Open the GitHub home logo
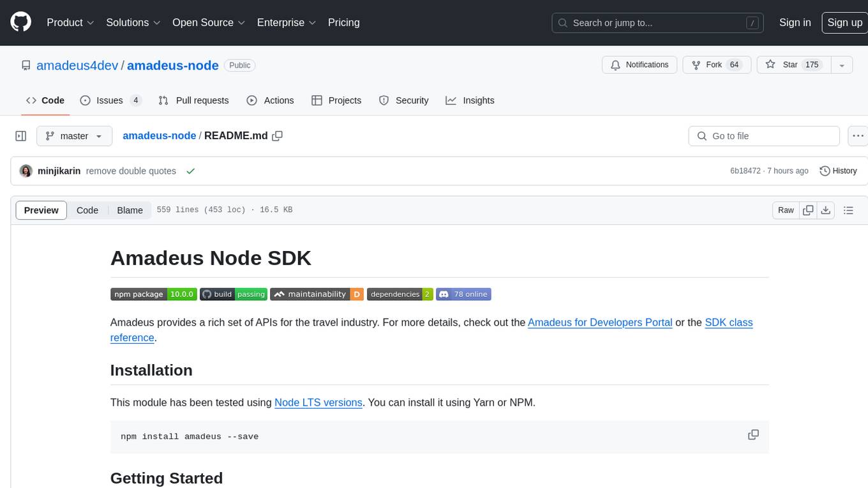The width and height of the screenshot is (868, 488). (x=21, y=22)
